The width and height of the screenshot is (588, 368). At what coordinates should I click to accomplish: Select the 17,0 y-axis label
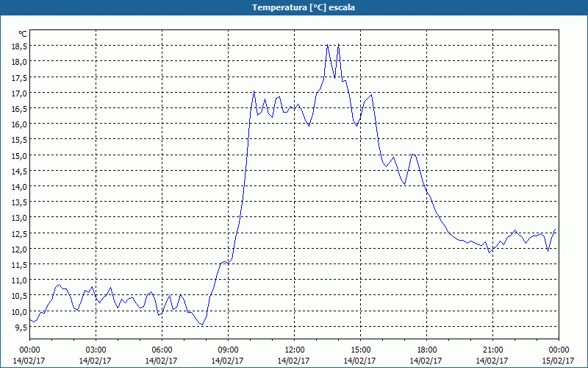19,93
